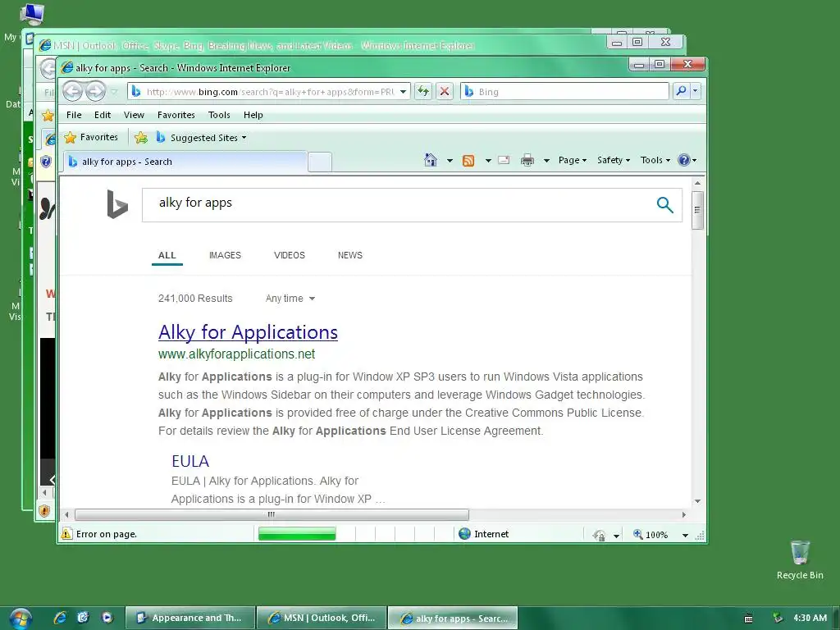Open the Home button dropdown arrow
Screen dimensions: 840x630
(450, 160)
